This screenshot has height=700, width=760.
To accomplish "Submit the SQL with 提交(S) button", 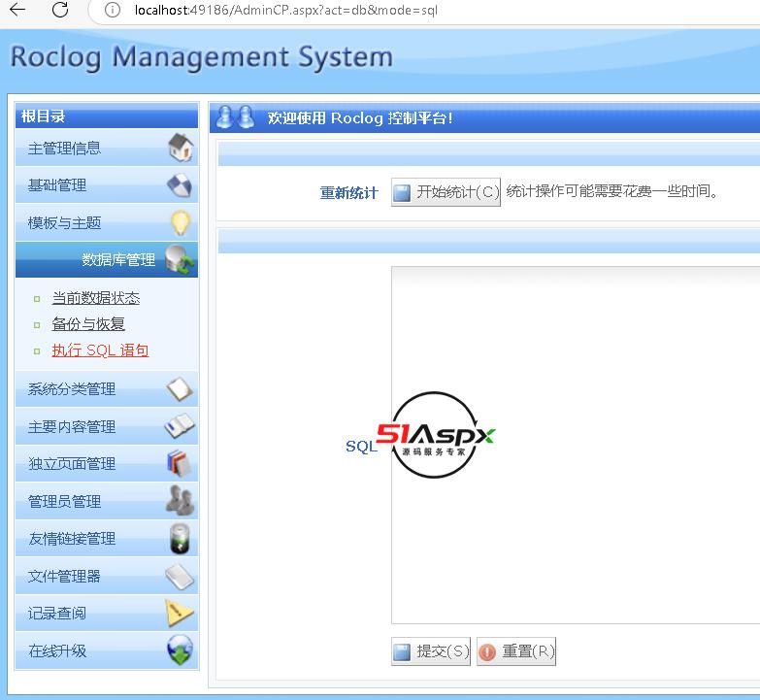I will point(431,651).
